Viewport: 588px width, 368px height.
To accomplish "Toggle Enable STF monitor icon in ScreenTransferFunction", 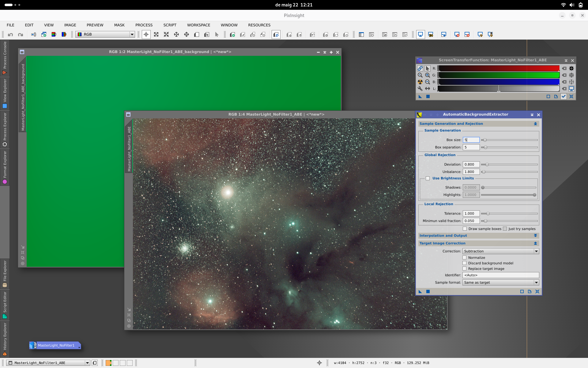I will [x=571, y=89].
